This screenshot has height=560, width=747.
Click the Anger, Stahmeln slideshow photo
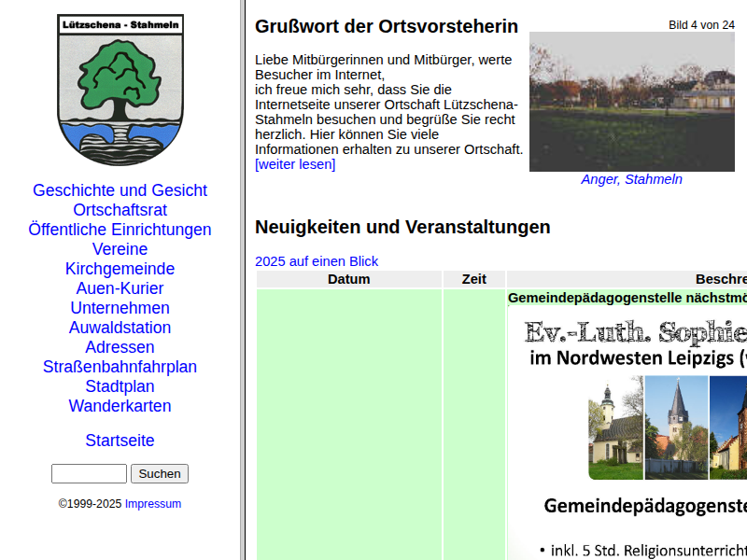point(631,102)
